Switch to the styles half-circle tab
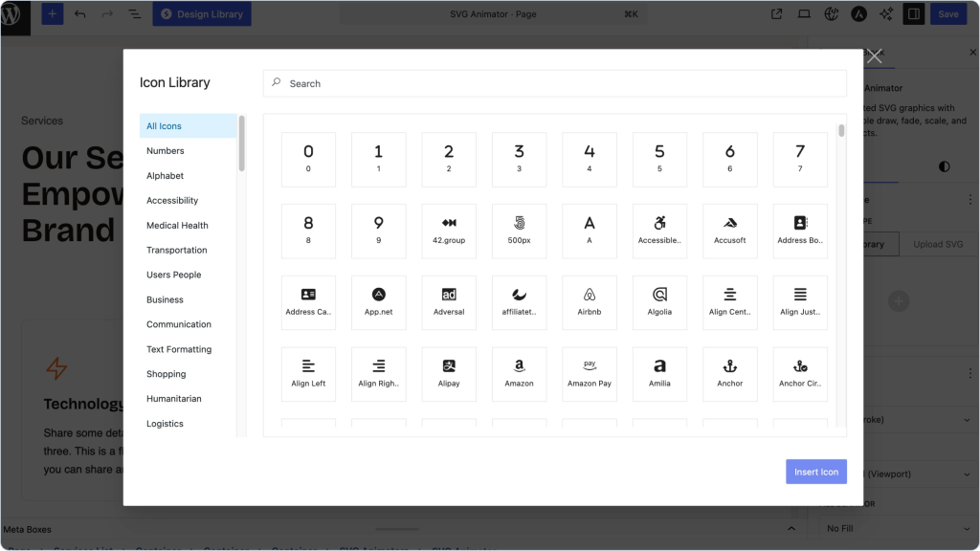 [x=944, y=166]
